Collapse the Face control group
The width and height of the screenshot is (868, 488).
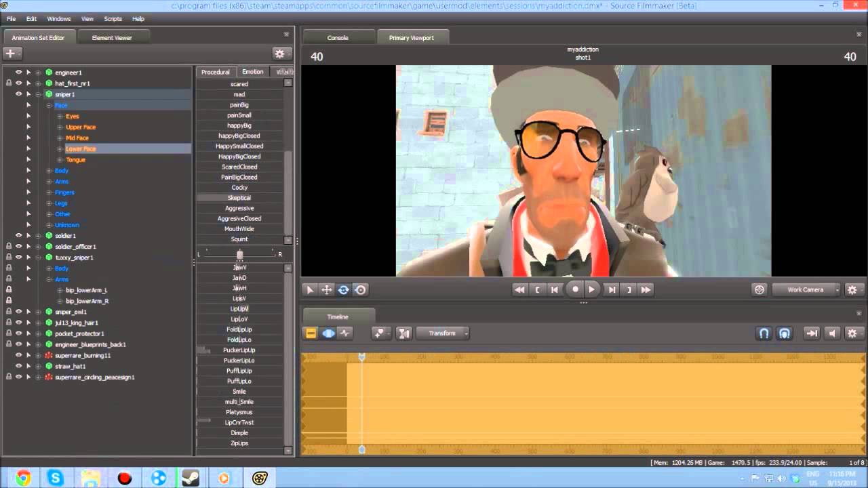pyautogui.click(x=50, y=105)
